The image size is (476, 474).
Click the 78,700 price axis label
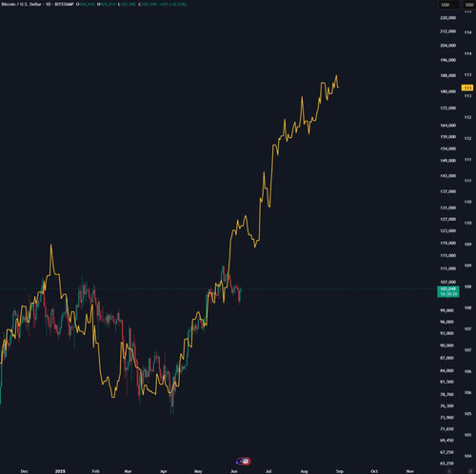pyautogui.click(x=446, y=394)
